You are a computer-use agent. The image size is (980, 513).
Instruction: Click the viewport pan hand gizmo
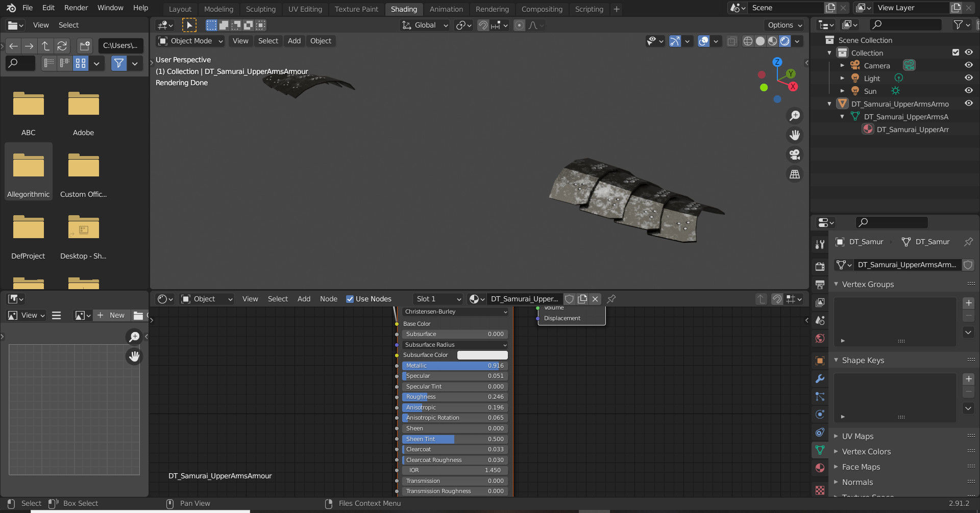(x=795, y=135)
